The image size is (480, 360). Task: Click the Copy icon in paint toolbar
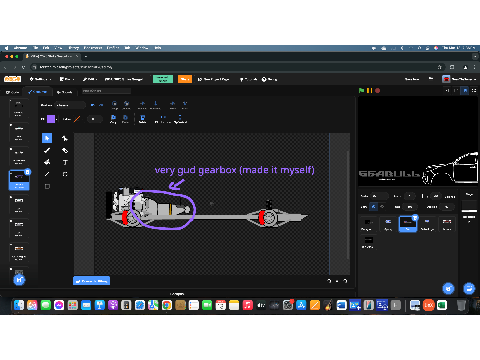coord(113,119)
